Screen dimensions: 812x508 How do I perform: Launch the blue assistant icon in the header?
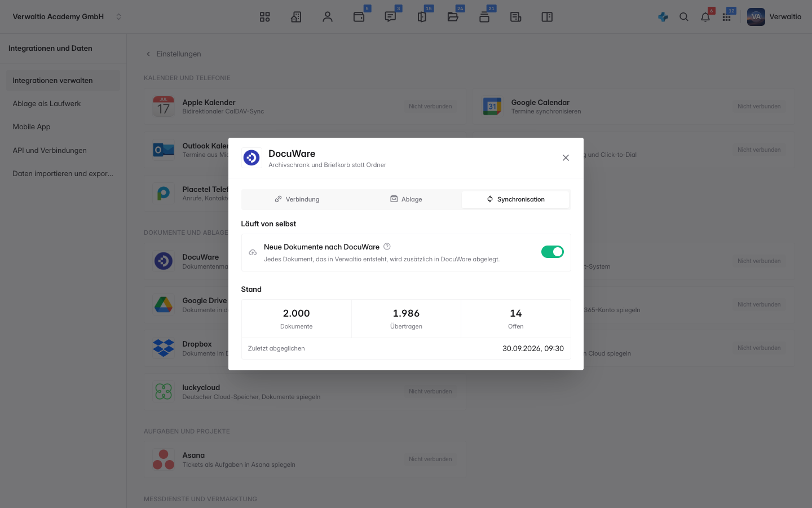(x=663, y=17)
